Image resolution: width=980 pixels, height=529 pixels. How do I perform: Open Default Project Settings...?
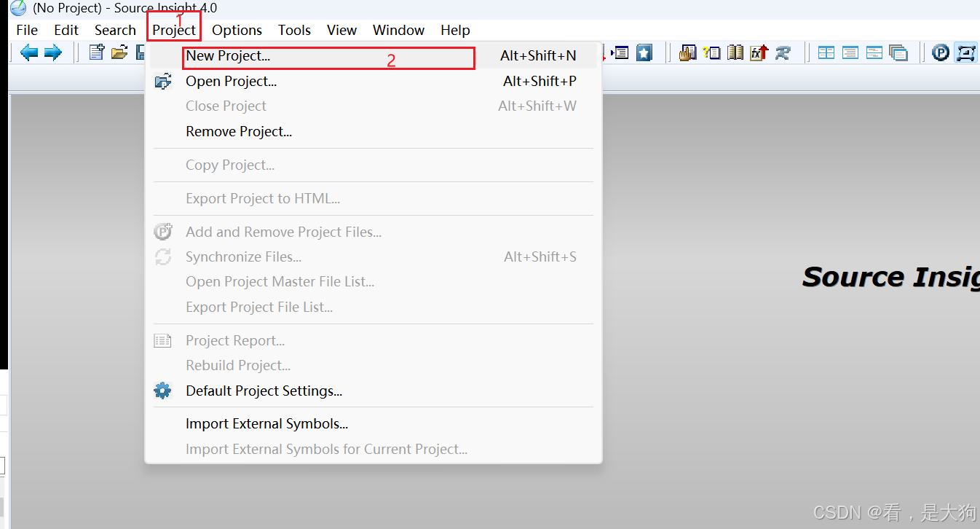click(374, 391)
